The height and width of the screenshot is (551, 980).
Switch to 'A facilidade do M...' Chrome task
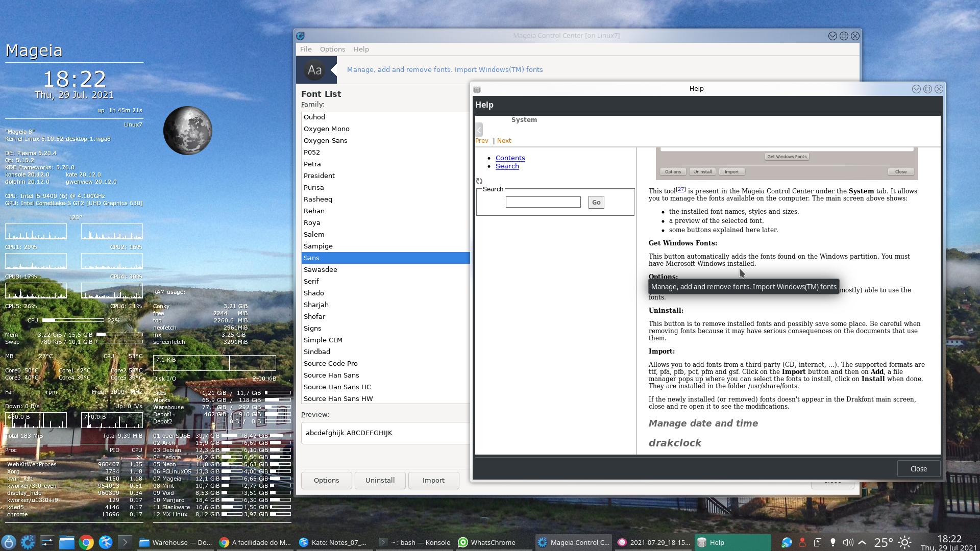(256, 542)
